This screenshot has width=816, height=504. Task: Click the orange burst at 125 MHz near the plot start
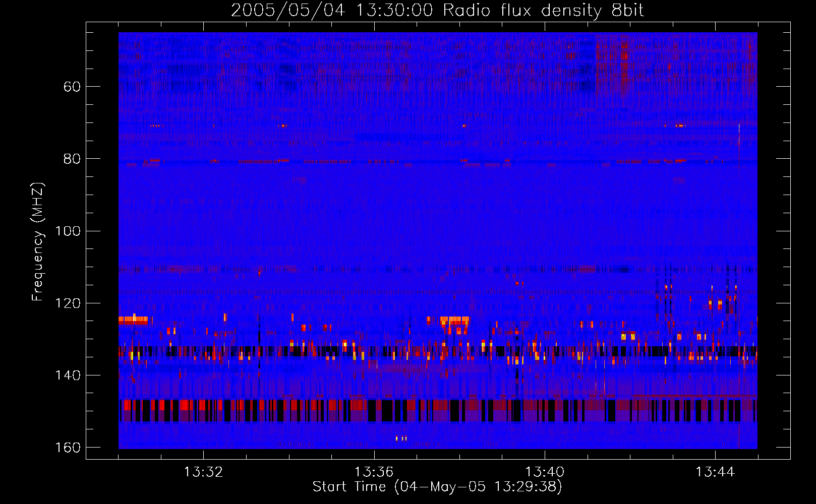(134, 319)
